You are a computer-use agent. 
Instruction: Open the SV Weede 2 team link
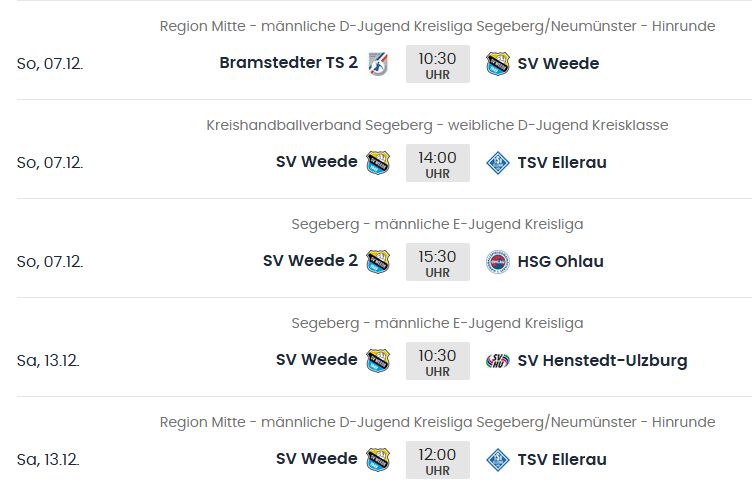pos(310,261)
